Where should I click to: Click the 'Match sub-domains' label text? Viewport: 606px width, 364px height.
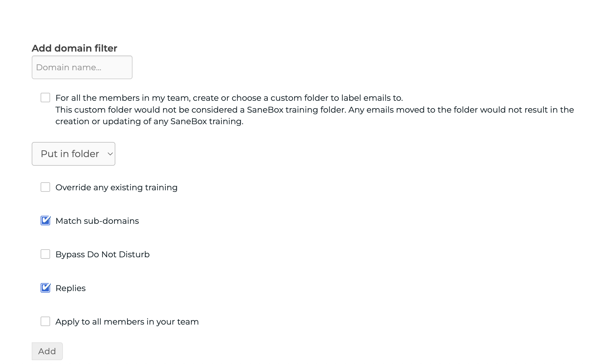pos(97,221)
